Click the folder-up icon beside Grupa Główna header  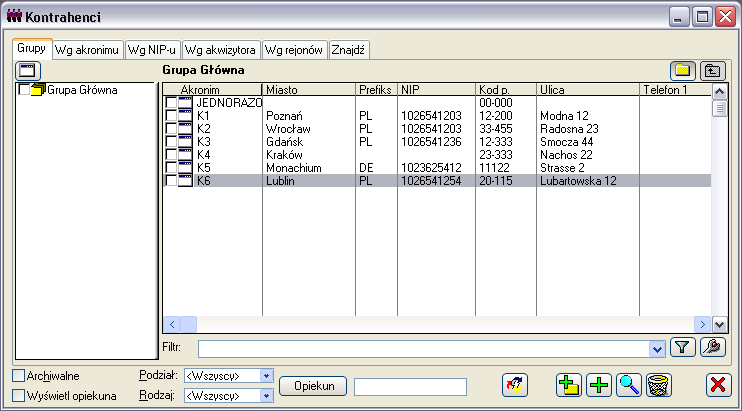(x=713, y=71)
